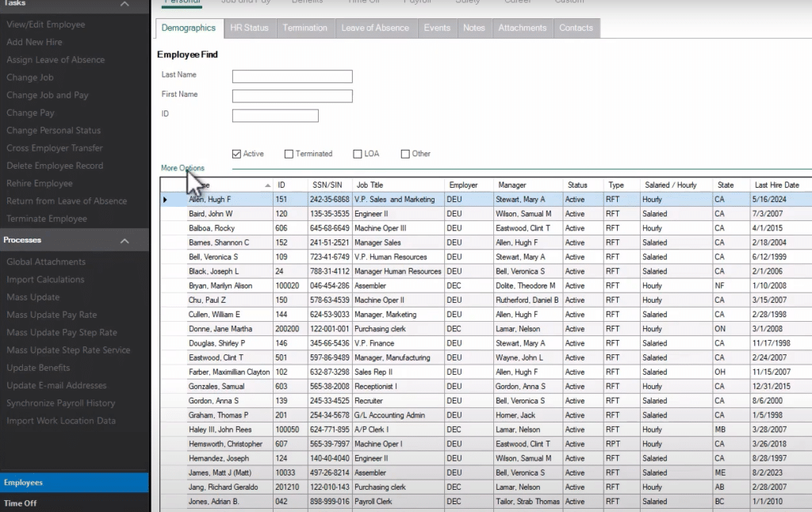Select the row for Donne, Jane Martha

point(486,329)
